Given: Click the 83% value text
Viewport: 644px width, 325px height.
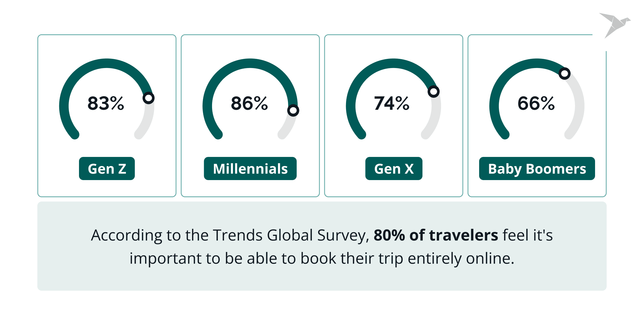Looking at the screenshot, I should tap(106, 103).
